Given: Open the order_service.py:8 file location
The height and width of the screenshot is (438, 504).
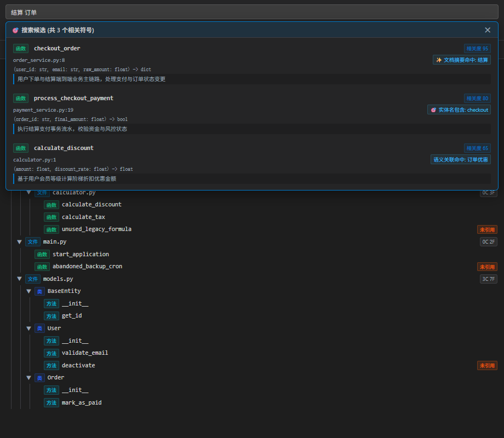Looking at the screenshot, I should (x=39, y=60).
